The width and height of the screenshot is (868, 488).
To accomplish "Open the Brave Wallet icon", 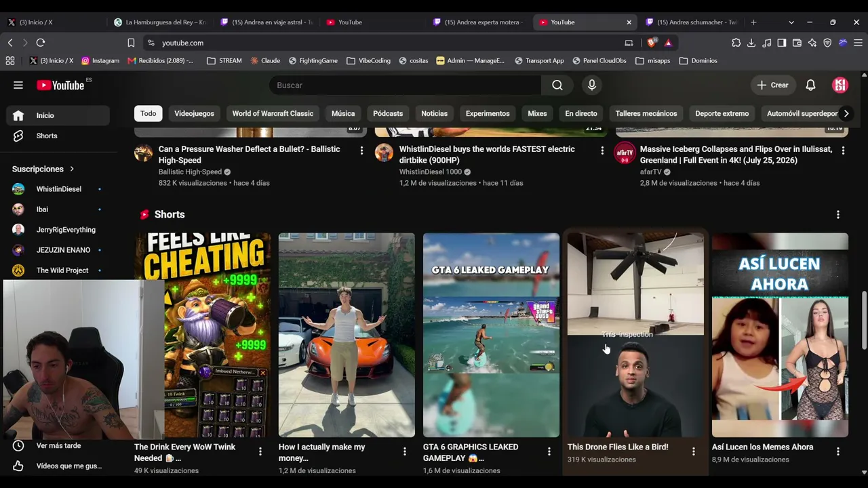I will click(797, 43).
